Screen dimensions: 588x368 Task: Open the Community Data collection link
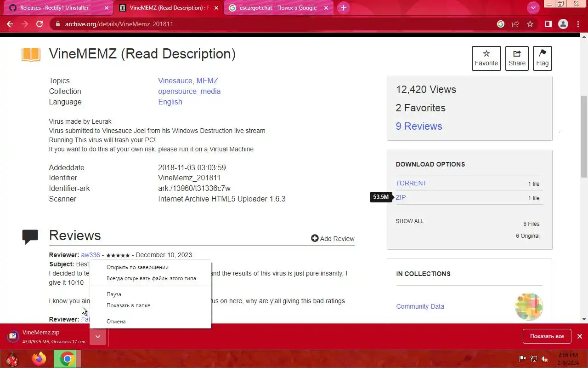pyautogui.click(x=420, y=306)
